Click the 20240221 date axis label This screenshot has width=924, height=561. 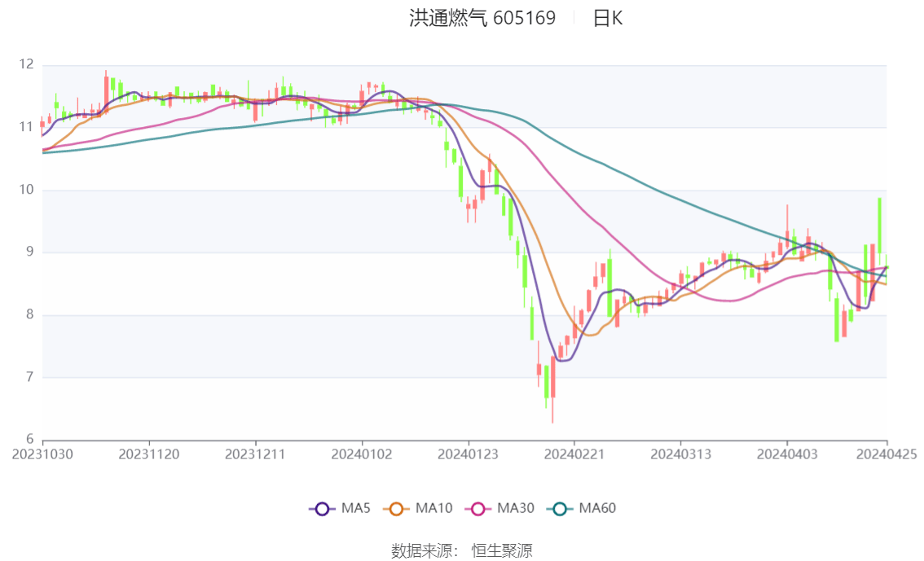(574, 454)
